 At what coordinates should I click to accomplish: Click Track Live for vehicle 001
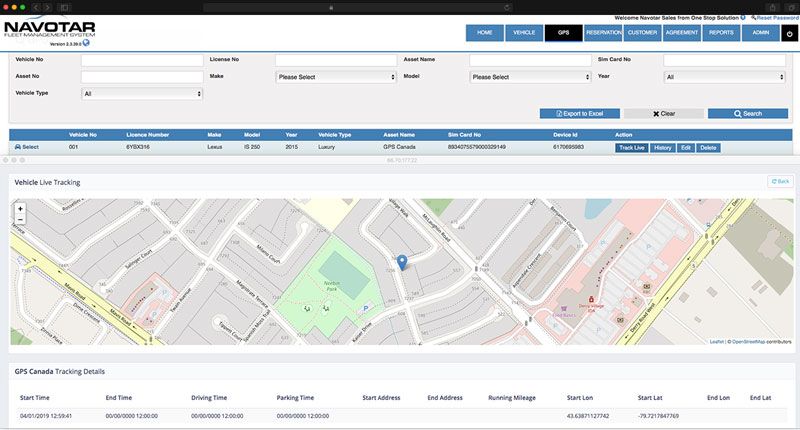point(632,148)
